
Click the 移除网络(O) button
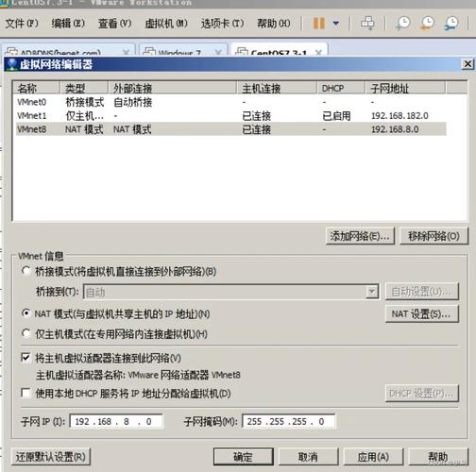click(433, 236)
